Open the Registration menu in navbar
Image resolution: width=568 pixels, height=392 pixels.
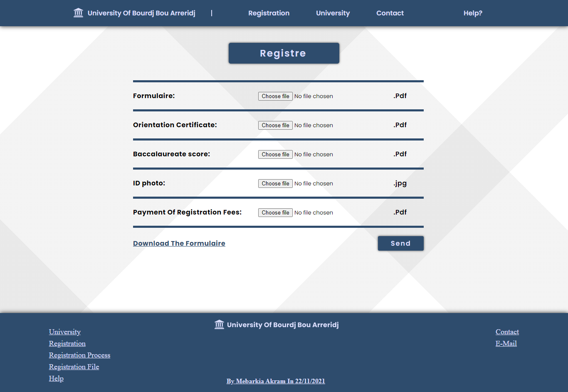coord(269,13)
